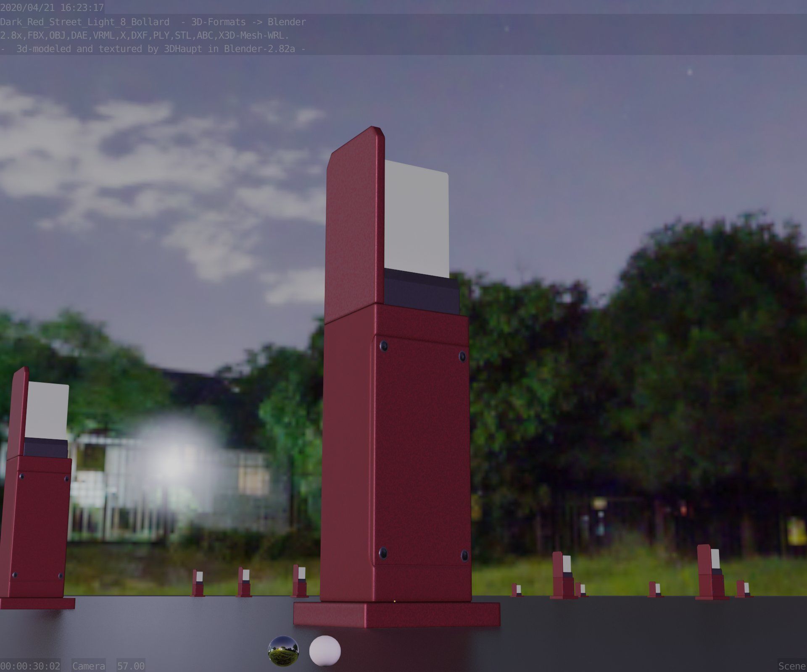Click the 57.00 value in the footer
Viewport: 807px width, 672px height.
131,666
